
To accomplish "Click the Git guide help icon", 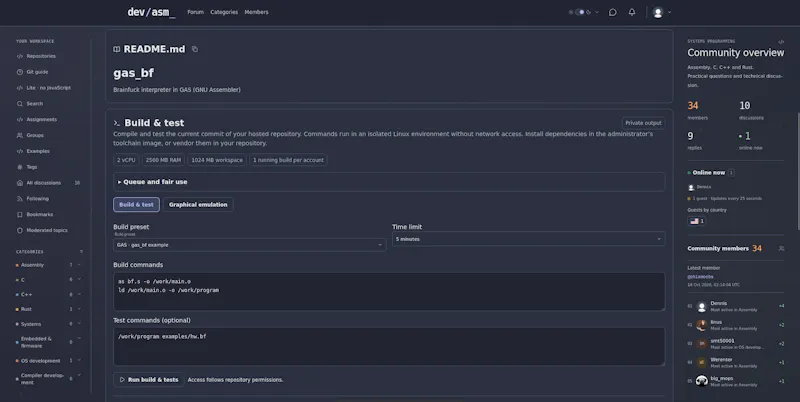I will pyautogui.click(x=20, y=72).
